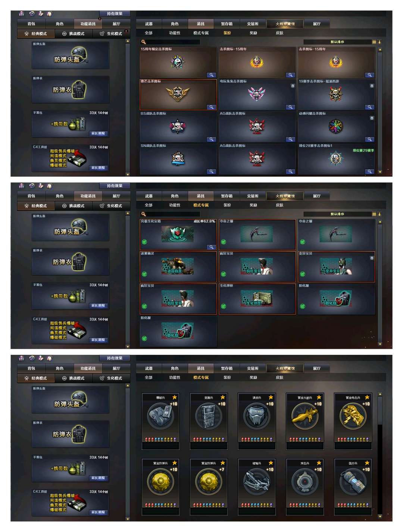Select the 爆破兵 card

(160, 421)
